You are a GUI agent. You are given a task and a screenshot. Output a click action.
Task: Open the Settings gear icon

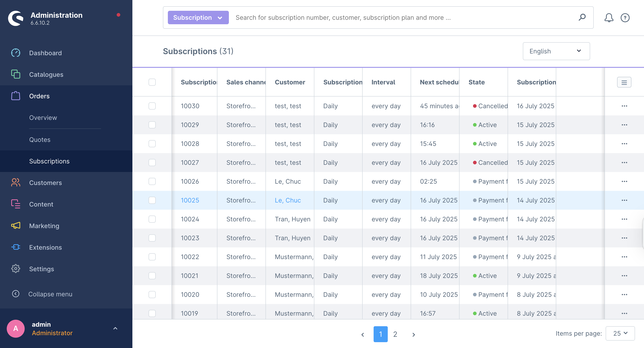15,269
